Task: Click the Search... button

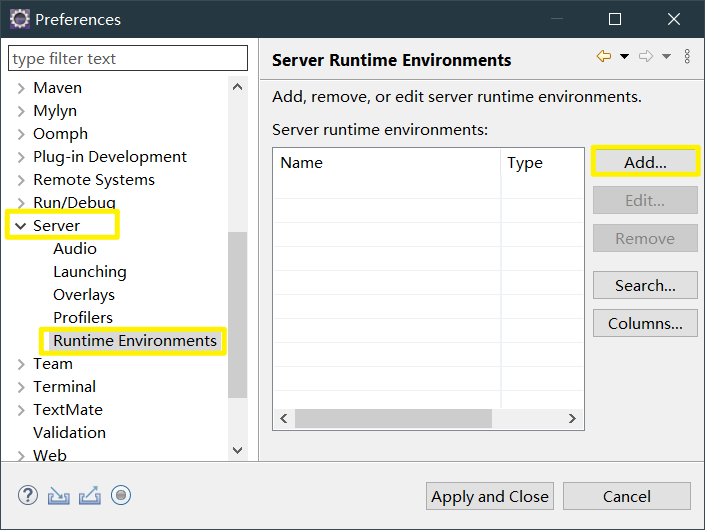Action: coord(645,286)
